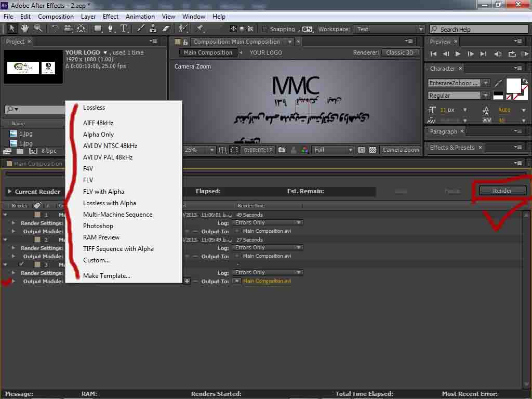
Task: Click the white fill color swatch
Action: [x=513, y=85]
